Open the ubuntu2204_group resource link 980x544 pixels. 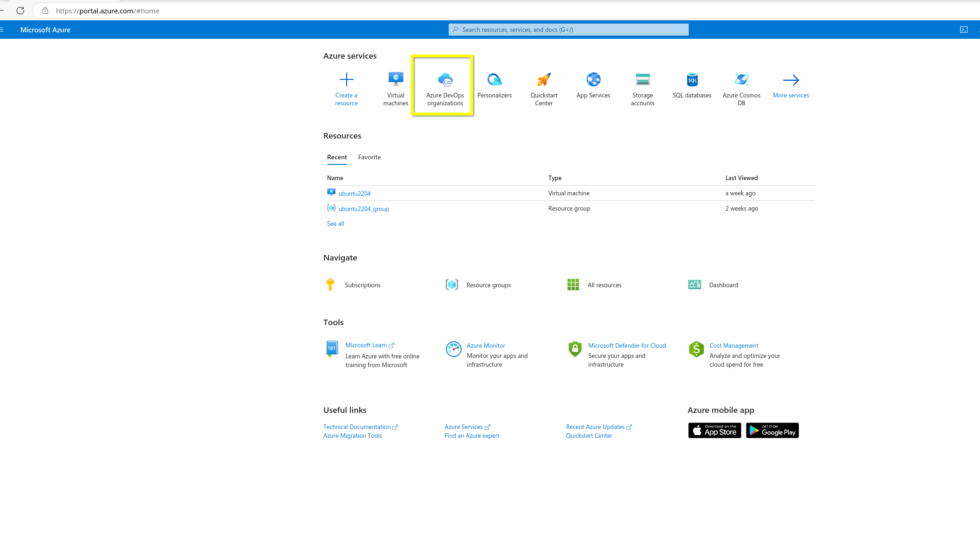(x=364, y=209)
